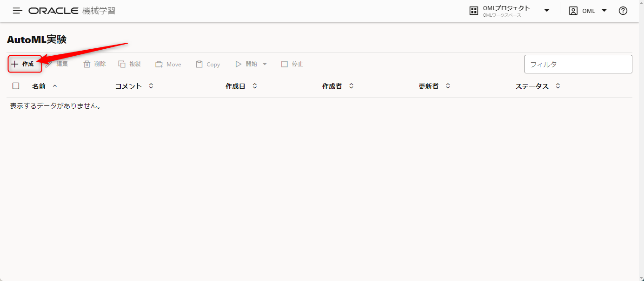Click the 編集 edit toolbar button

point(57,64)
